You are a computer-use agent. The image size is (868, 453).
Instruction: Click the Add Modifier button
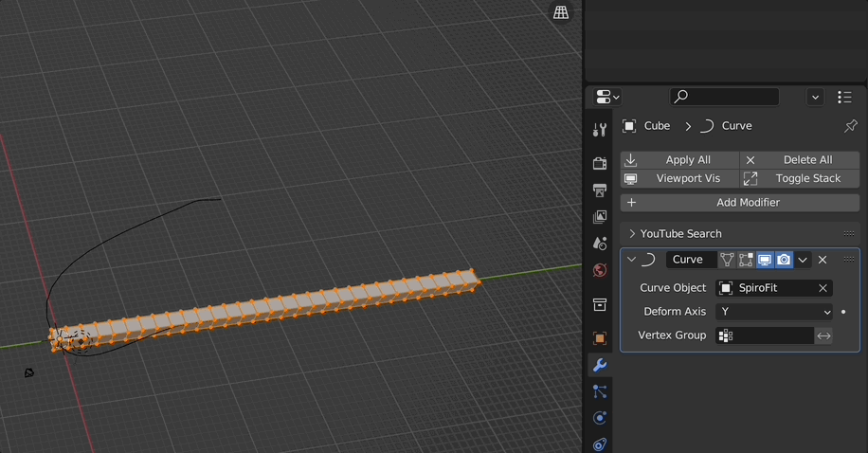pyautogui.click(x=739, y=203)
